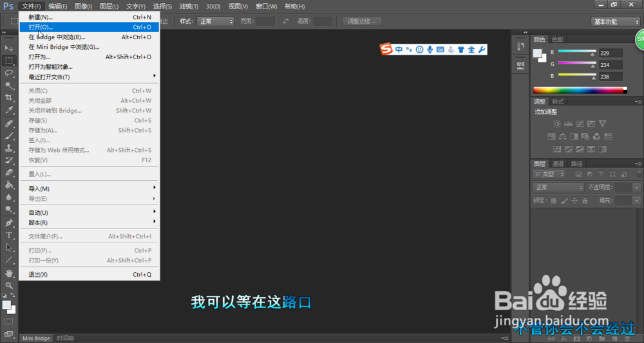This screenshot has width=644, height=343.
Task: Toggle lock transparent pixels
Action: (554, 201)
